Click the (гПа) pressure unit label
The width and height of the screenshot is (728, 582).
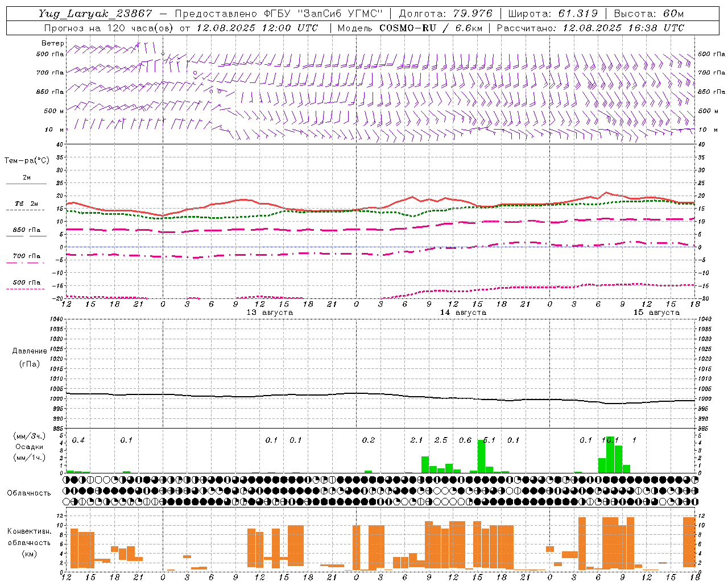pyautogui.click(x=30, y=364)
